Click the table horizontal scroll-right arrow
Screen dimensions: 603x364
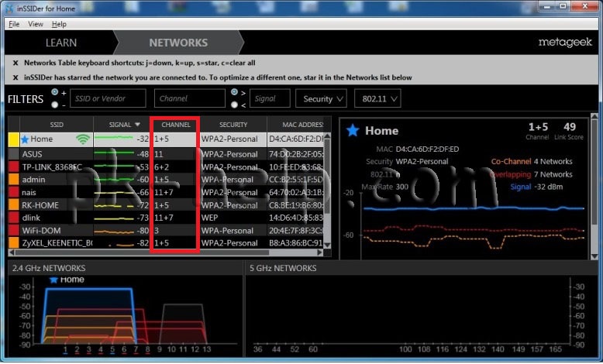click(x=319, y=252)
